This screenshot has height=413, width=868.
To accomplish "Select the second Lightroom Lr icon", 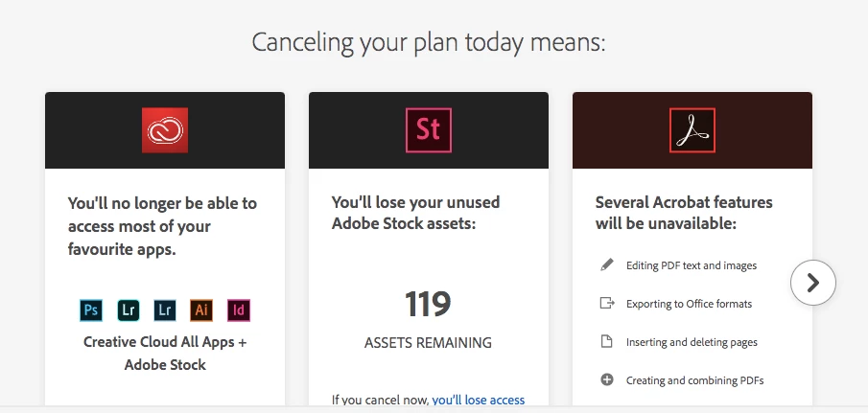I will 165,310.
